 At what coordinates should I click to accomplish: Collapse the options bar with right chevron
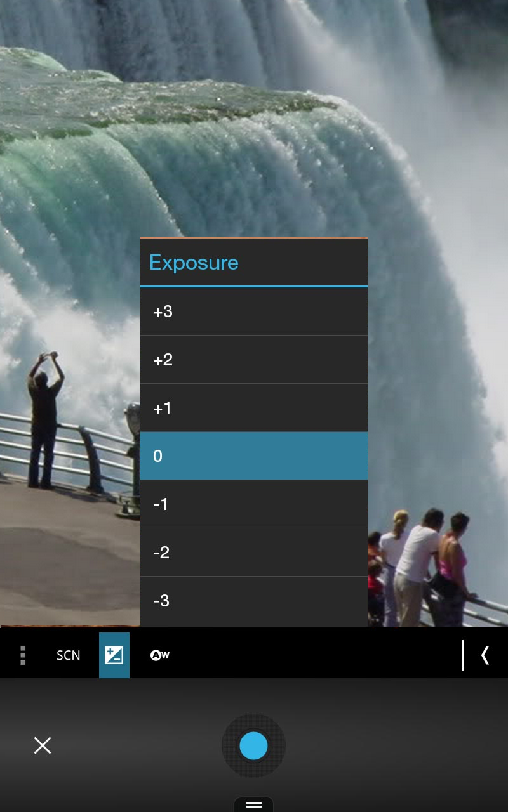tap(485, 655)
